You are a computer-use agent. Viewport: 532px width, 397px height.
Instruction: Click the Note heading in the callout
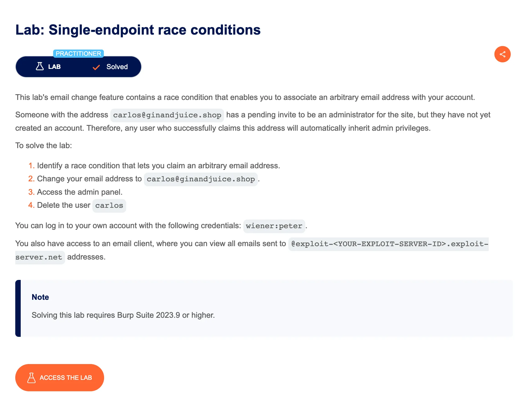(x=40, y=297)
